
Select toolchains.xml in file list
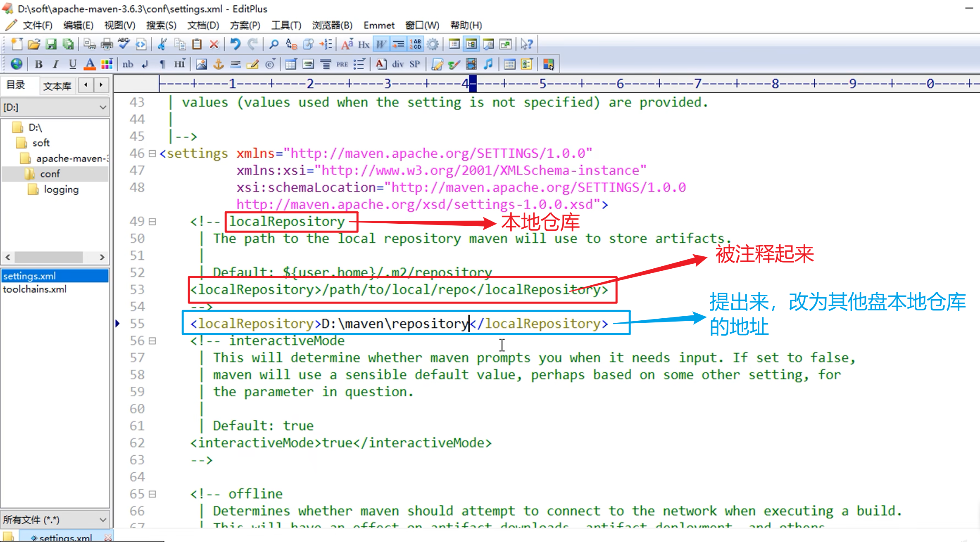click(35, 289)
